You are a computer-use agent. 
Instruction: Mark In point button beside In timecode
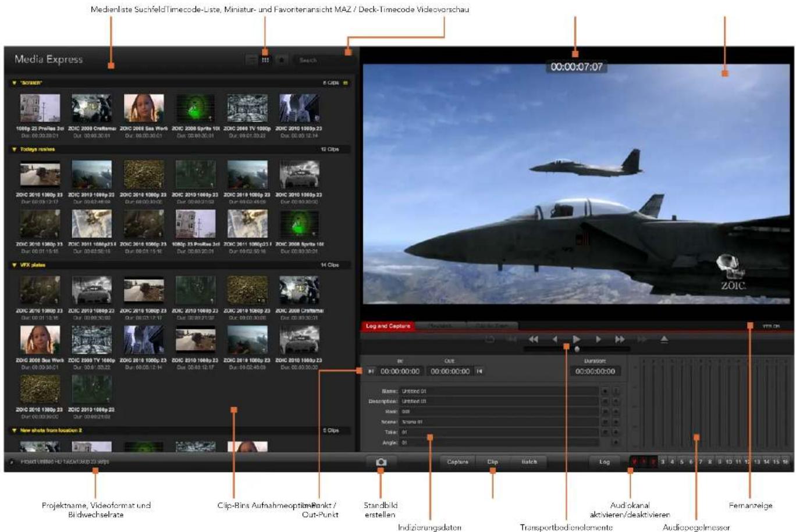point(371,372)
